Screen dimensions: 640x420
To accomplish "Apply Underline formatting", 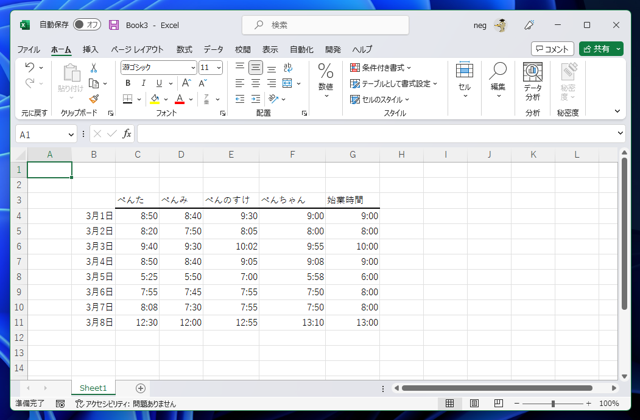I will click(159, 83).
